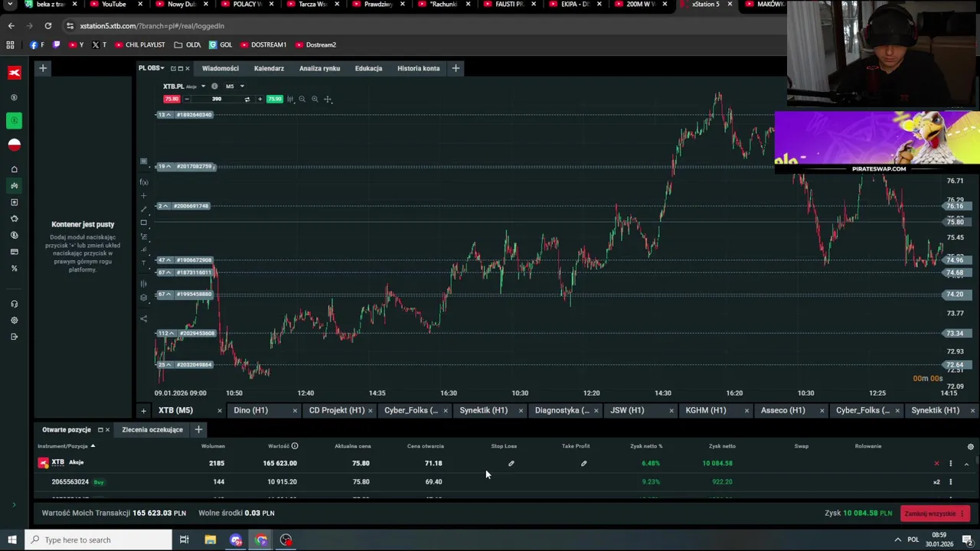Select the crosshair plus drawing tool
This screenshot has height=551, width=980.
click(x=143, y=196)
